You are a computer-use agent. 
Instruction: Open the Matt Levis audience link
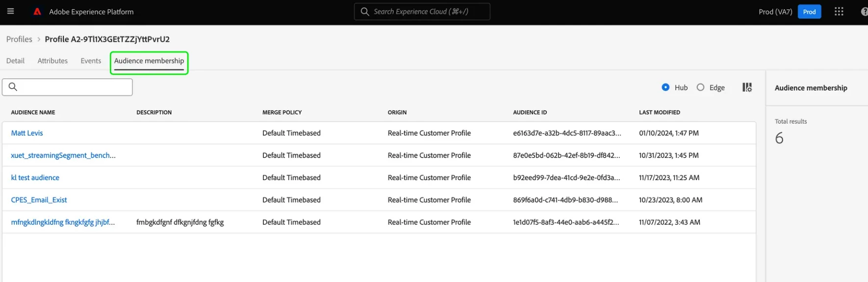27,133
